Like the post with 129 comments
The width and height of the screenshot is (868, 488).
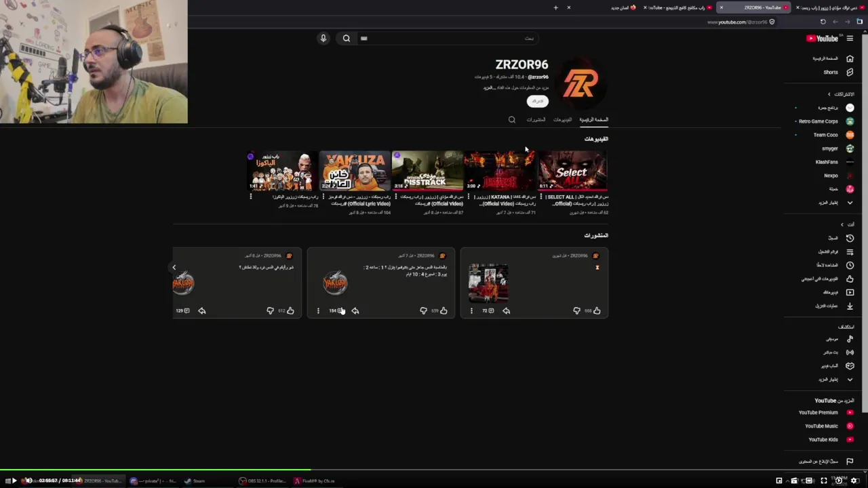pyautogui.click(x=290, y=310)
